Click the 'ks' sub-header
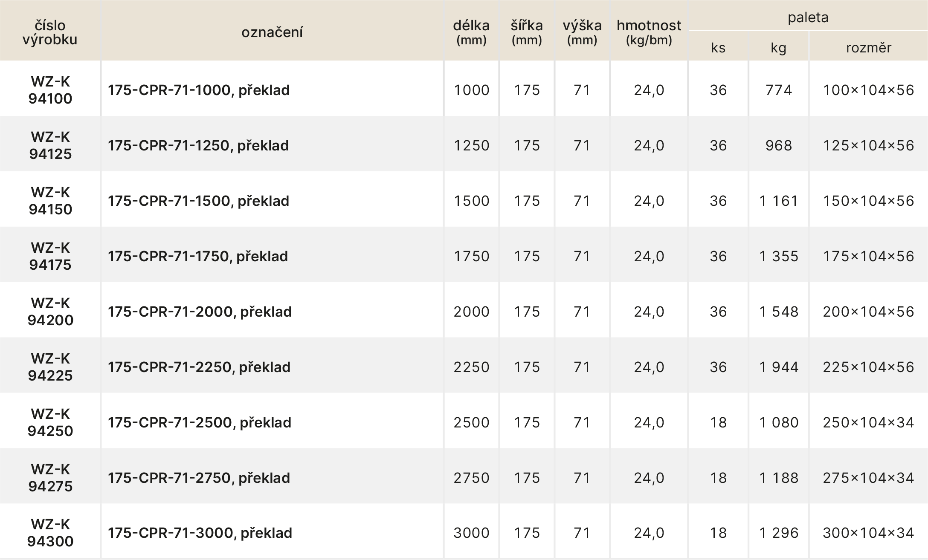This screenshot has width=928, height=560. (x=718, y=47)
